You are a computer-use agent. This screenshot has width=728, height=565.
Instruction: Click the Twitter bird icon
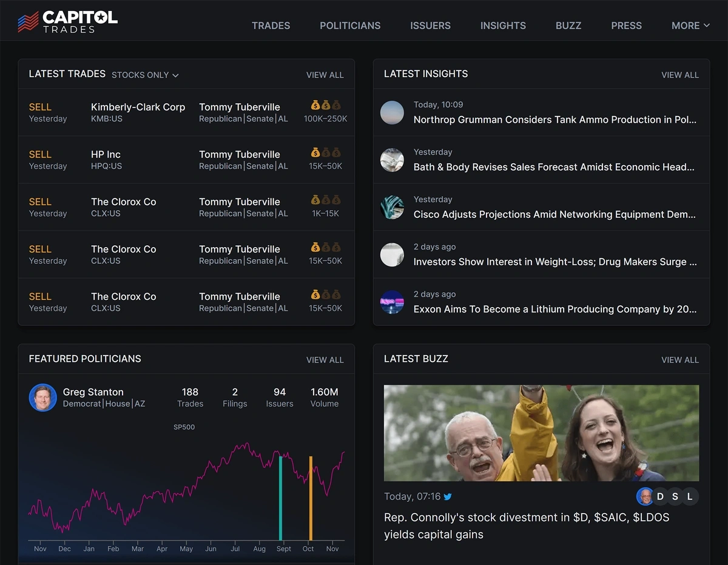tap(448, 496)
